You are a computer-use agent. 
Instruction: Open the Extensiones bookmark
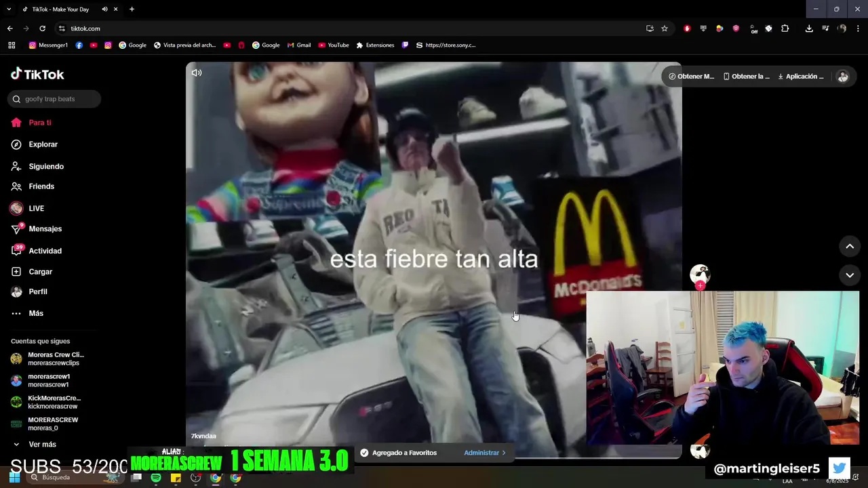click(375, 45)
